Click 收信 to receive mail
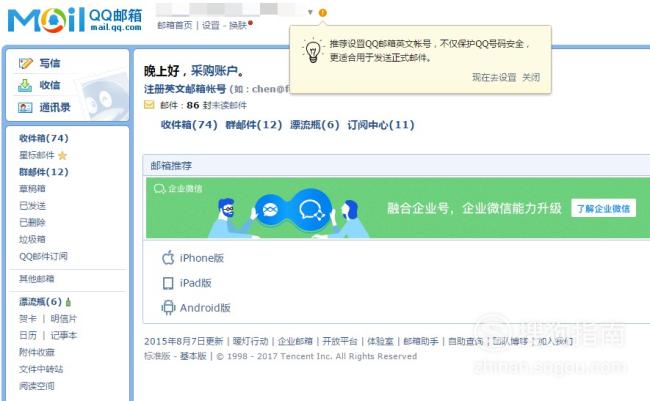This screenshot has width=650, height=401. 50,85
